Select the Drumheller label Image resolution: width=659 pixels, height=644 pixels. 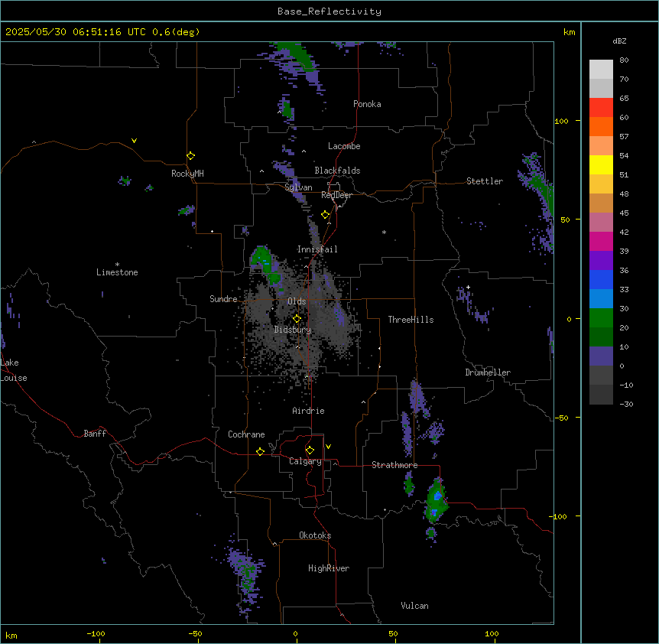[488, 372]
